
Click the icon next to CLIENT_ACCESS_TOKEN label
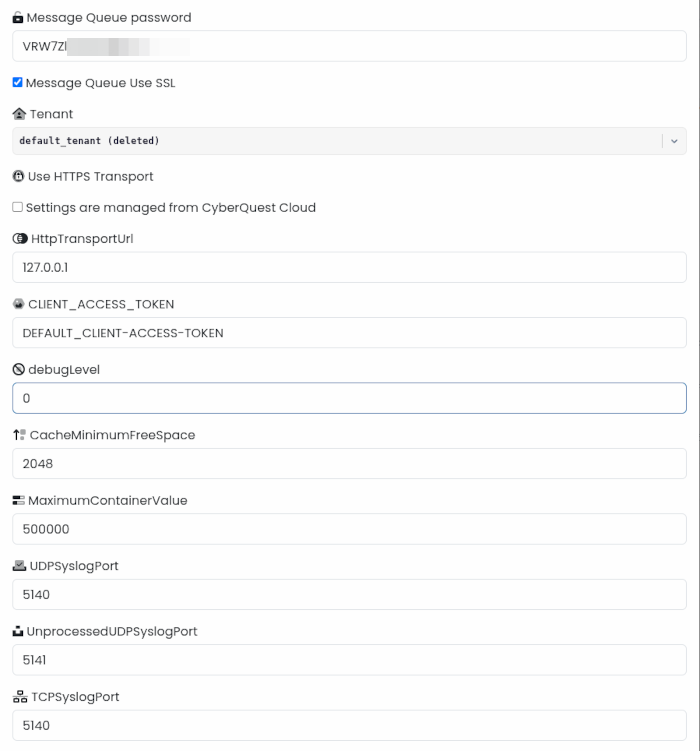click(18, 304)
